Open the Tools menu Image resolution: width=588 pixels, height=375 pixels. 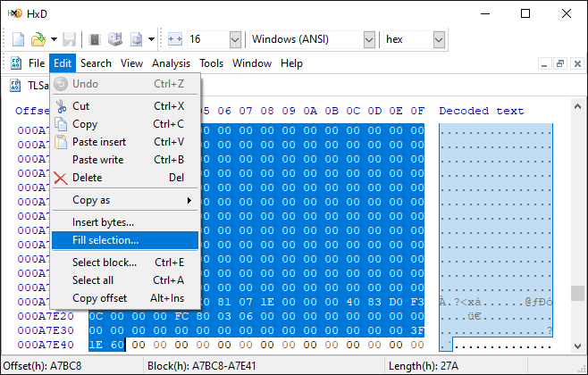coord(212,63)
